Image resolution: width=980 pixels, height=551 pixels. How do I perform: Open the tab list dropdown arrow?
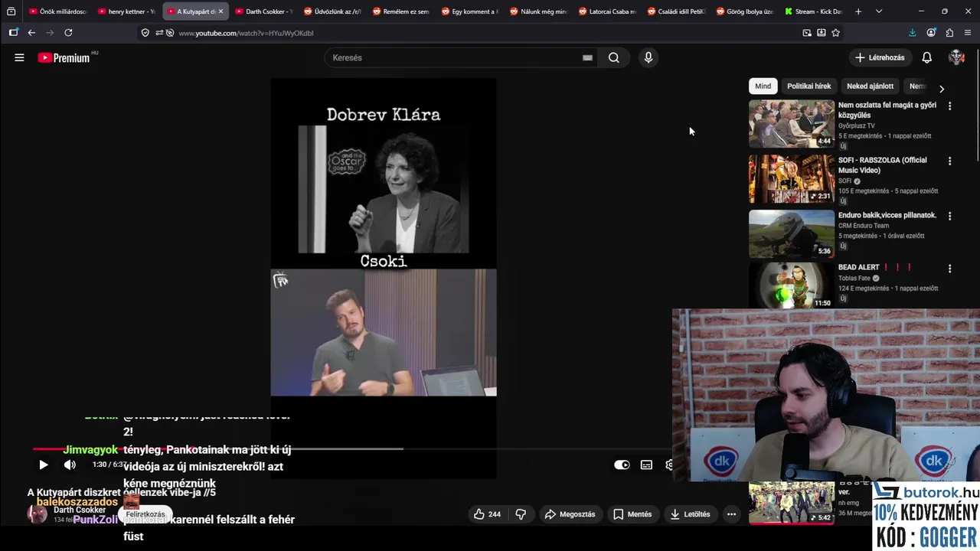(x=879, y=11)
